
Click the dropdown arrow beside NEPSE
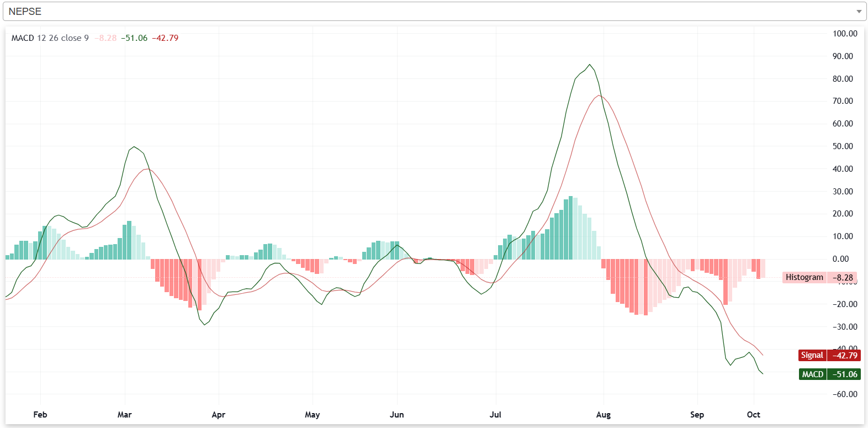(x=859, y=12)
